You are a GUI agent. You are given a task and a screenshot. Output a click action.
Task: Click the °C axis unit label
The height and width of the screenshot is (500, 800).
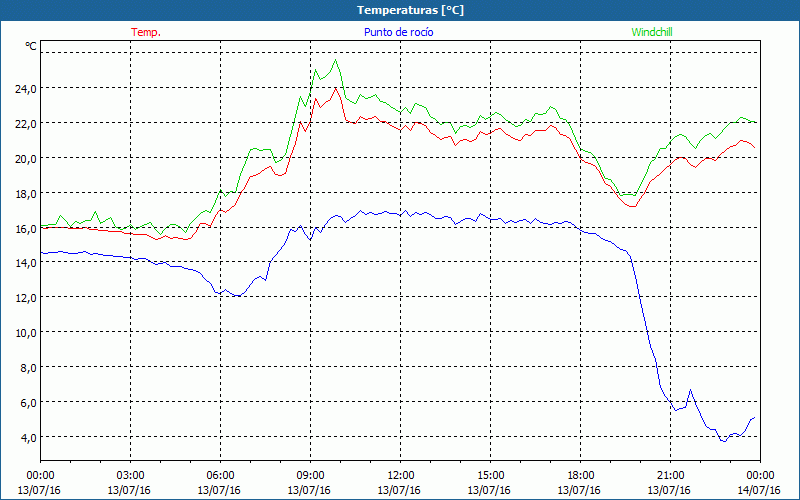coord(31,46)
